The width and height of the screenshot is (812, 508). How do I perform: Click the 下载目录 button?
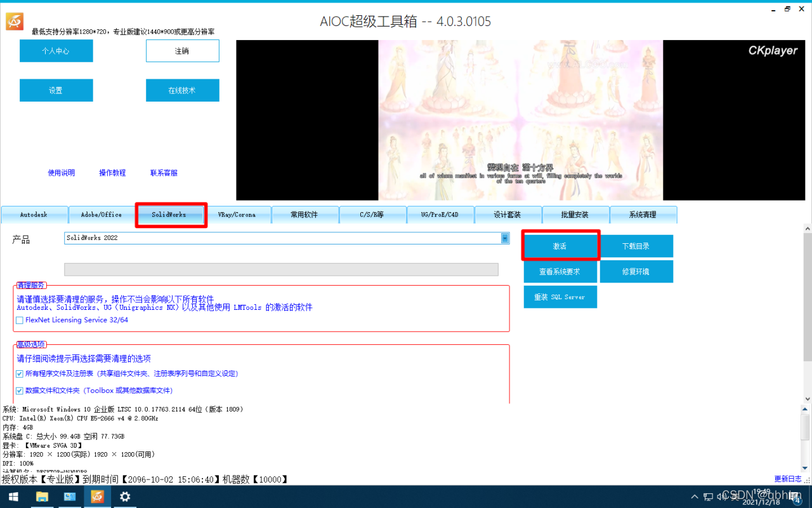pyautogui.click(x=636, y=246)
